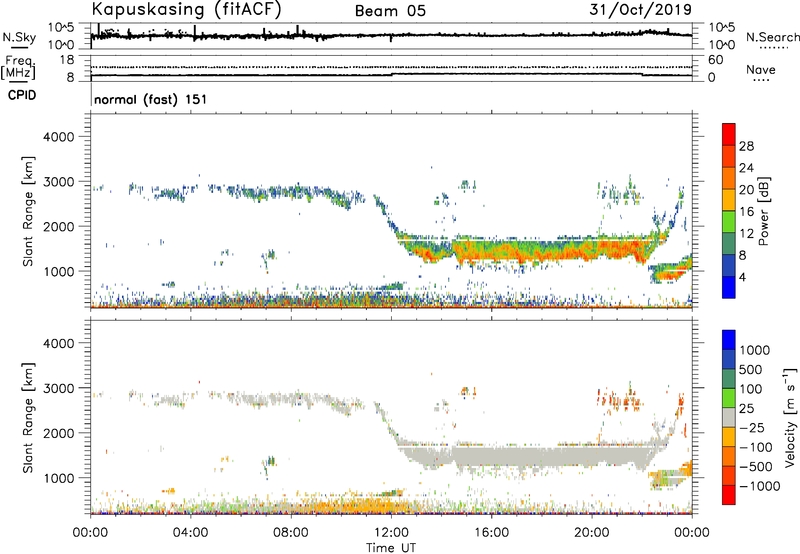Select the -25 label on the Velocity colorbar
The image size is (800, 554).
pos(752,427)
